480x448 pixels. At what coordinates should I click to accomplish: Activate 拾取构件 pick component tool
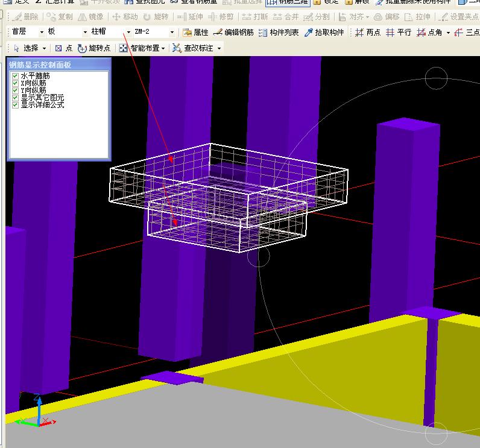tap(324, 33)
